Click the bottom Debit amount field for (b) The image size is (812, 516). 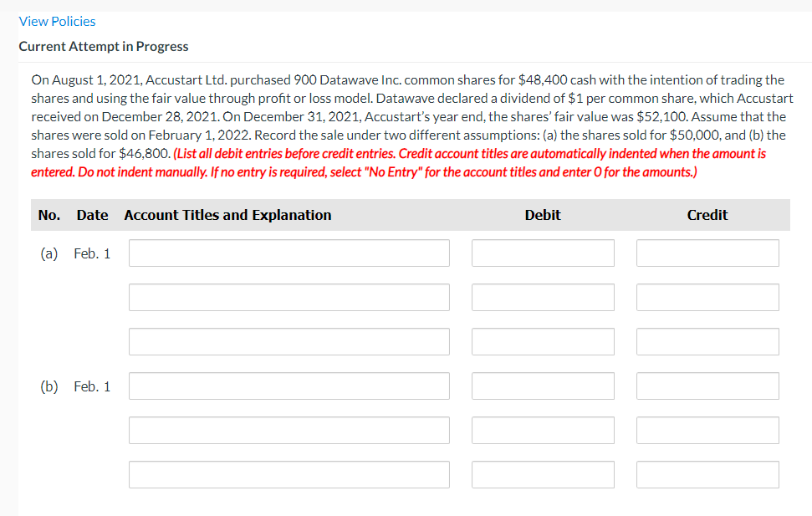pyautogui.click(x=543, y=474)
